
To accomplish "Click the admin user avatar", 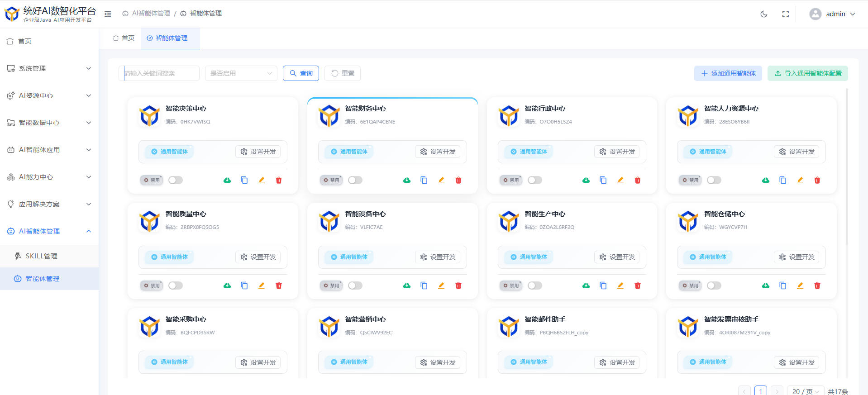I will (x=816, y=14).
